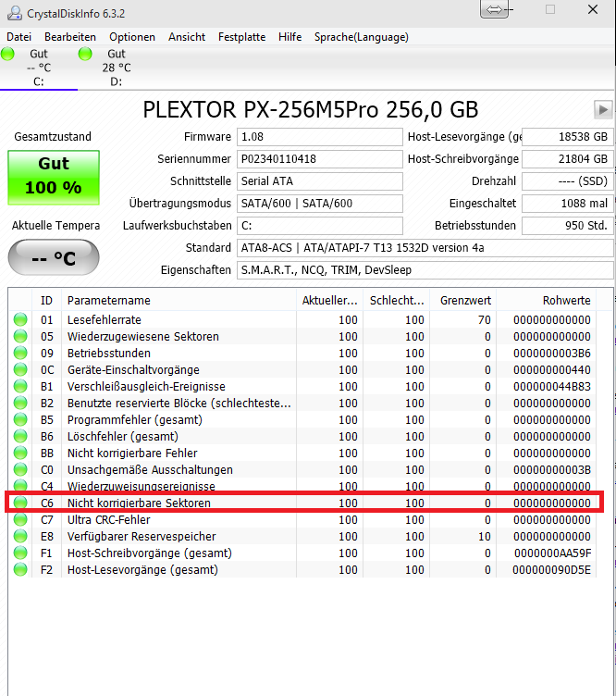Click the Firmware field showing 1.08
The height and width of the screenshot is (696, 616).
(x=320, y=137)
